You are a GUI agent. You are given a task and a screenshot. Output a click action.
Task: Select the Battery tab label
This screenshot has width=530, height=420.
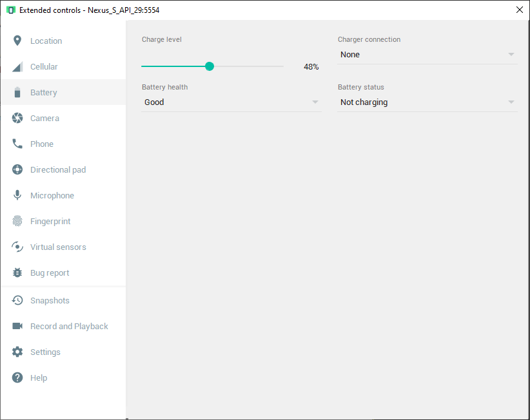pos(44,93)
